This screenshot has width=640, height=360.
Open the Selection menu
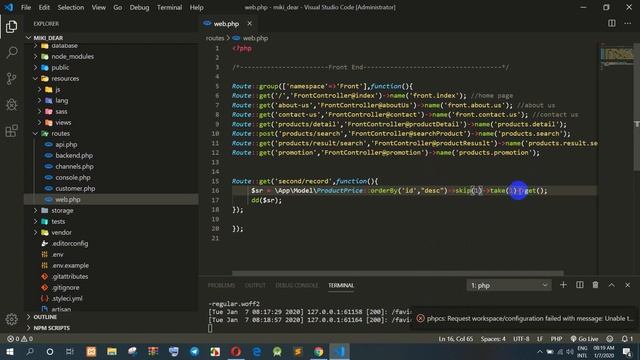[x=70, y=7]
